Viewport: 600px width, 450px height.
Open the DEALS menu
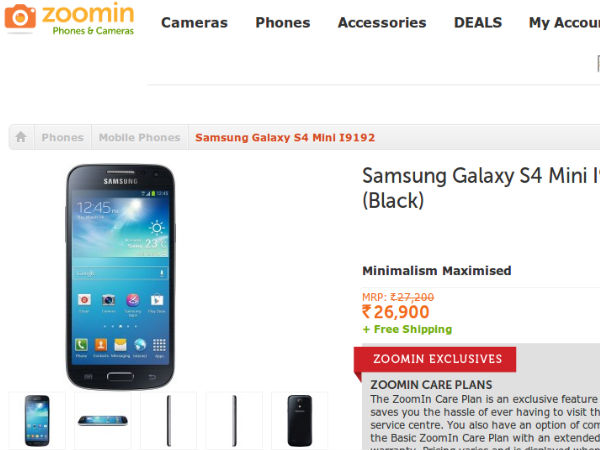point(478,23)
